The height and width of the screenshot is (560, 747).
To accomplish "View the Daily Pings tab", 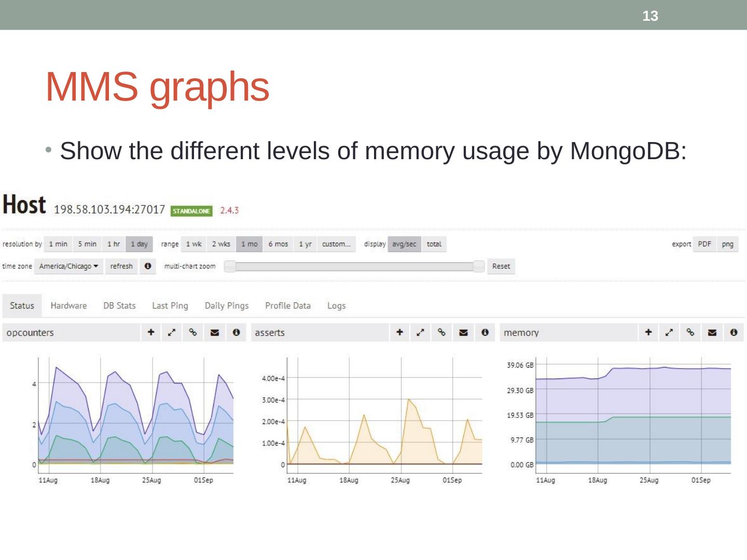I will point(227,306).
